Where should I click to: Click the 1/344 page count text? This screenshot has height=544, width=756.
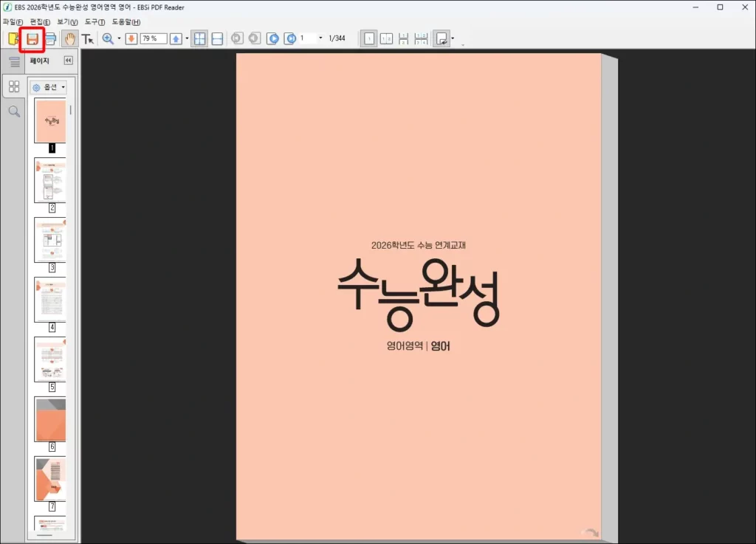[x=337, y=38]
